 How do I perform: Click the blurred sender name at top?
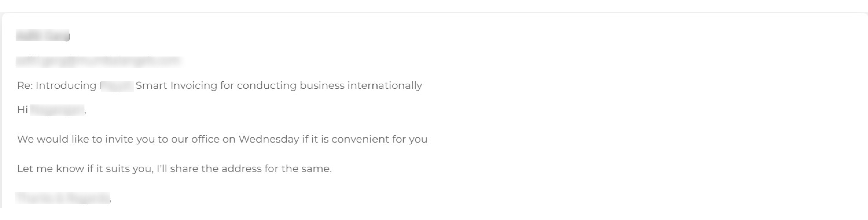click(42, 35)
